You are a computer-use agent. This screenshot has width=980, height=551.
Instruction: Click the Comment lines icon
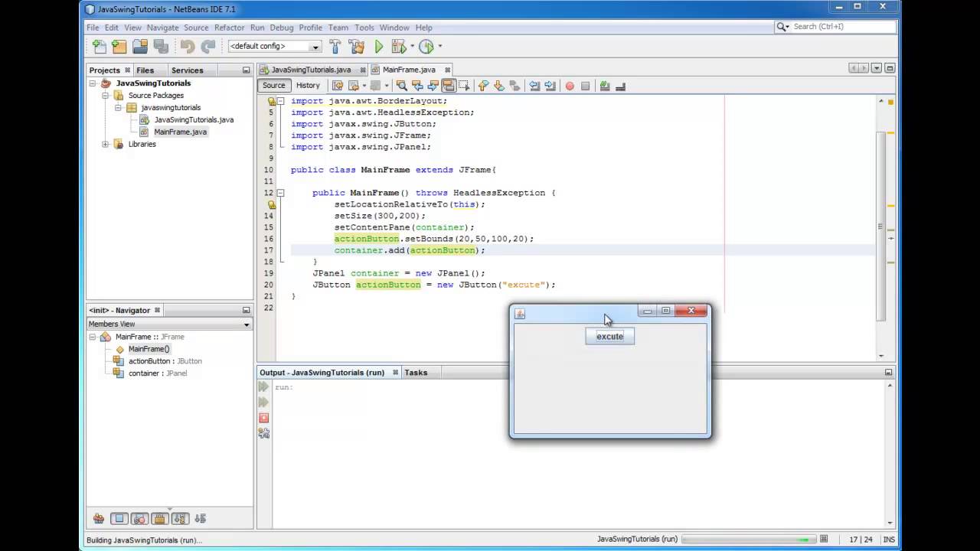pos(605,86)
